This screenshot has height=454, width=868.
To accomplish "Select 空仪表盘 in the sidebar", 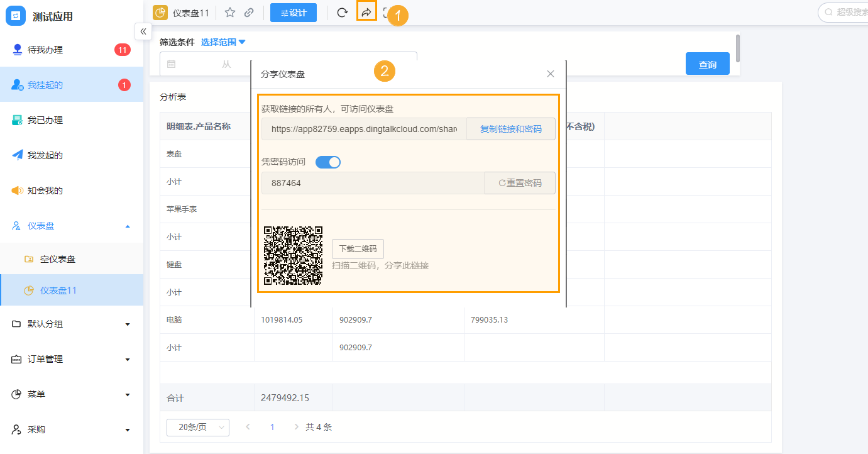I will pos(58,259).
